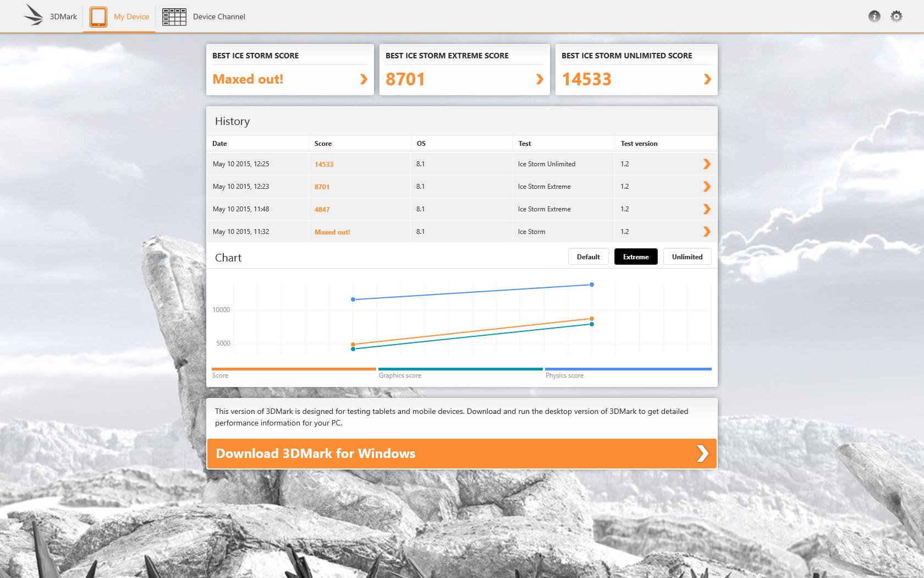924x578 pixels.
Task: Click BEST ICE STORM EXTREME SCORE title
Action: coord(447,56)
